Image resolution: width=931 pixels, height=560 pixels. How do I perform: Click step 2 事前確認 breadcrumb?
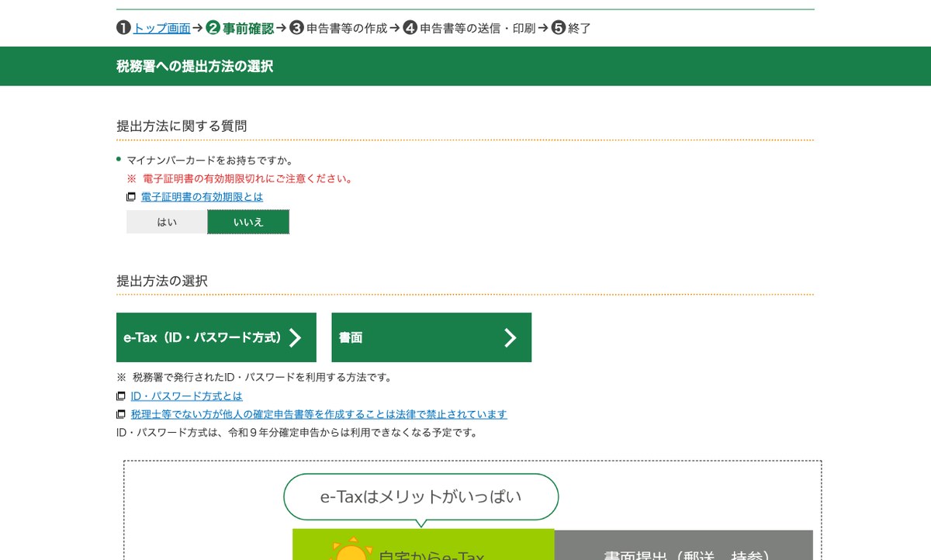coord(241,29)
